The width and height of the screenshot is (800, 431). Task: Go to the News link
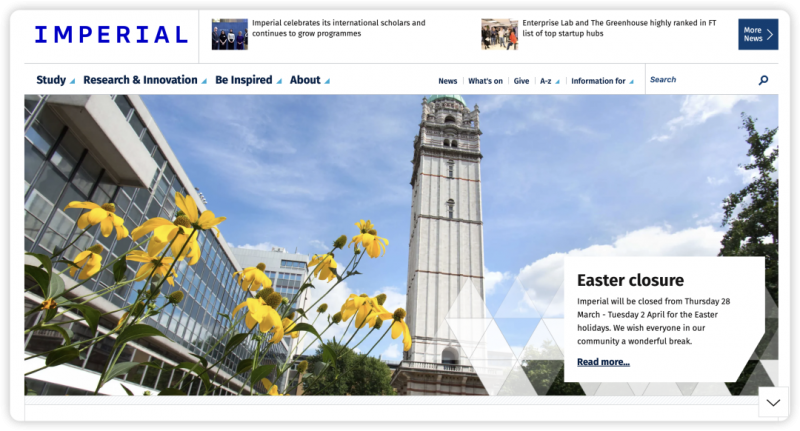447,81
